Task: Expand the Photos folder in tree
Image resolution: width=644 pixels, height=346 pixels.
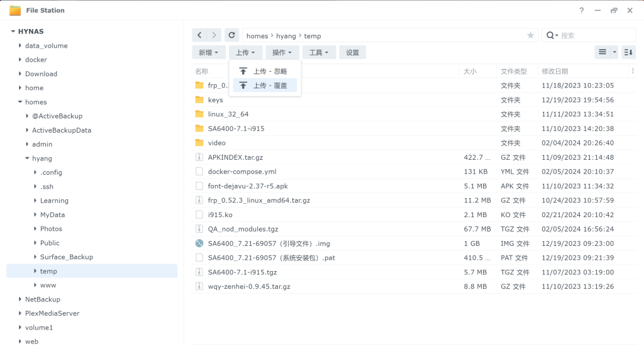Action: [35, 229]
